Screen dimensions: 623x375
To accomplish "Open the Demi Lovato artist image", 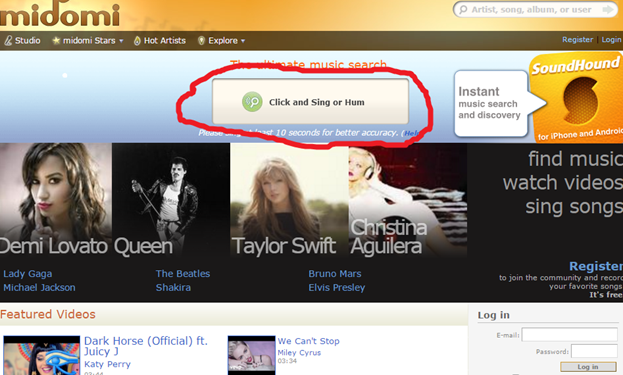I will pos(56,200).
